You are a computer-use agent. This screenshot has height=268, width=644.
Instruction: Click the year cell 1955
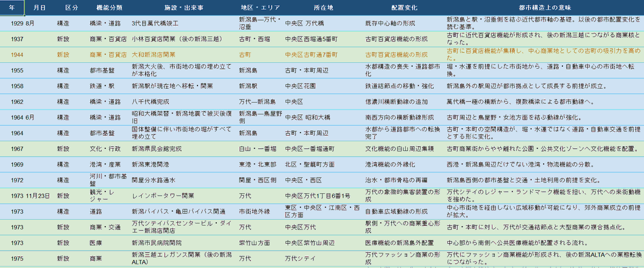pos(12,70)
